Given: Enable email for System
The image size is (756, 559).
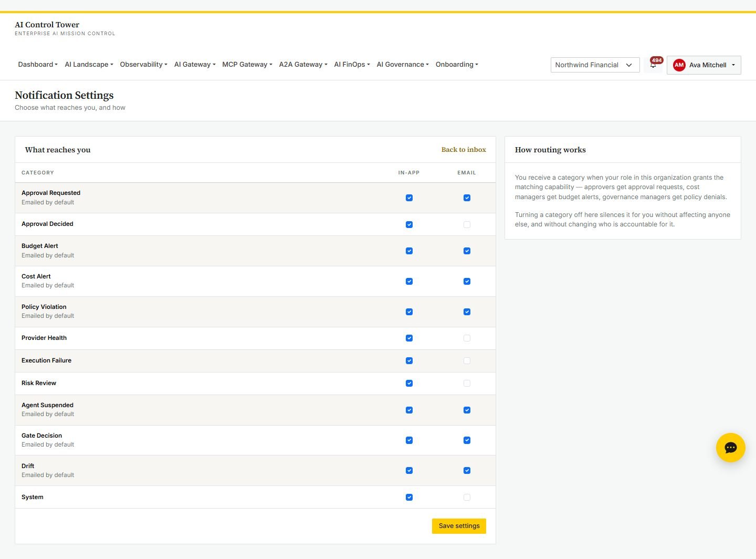Looking at the screenshot, I should (x=467, y=498).
